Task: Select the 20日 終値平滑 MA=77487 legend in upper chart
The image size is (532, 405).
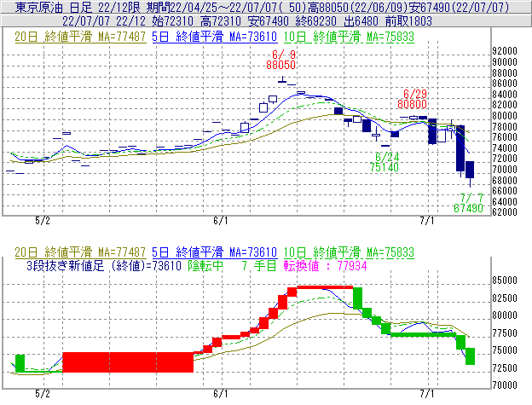Action: [80, 37]
